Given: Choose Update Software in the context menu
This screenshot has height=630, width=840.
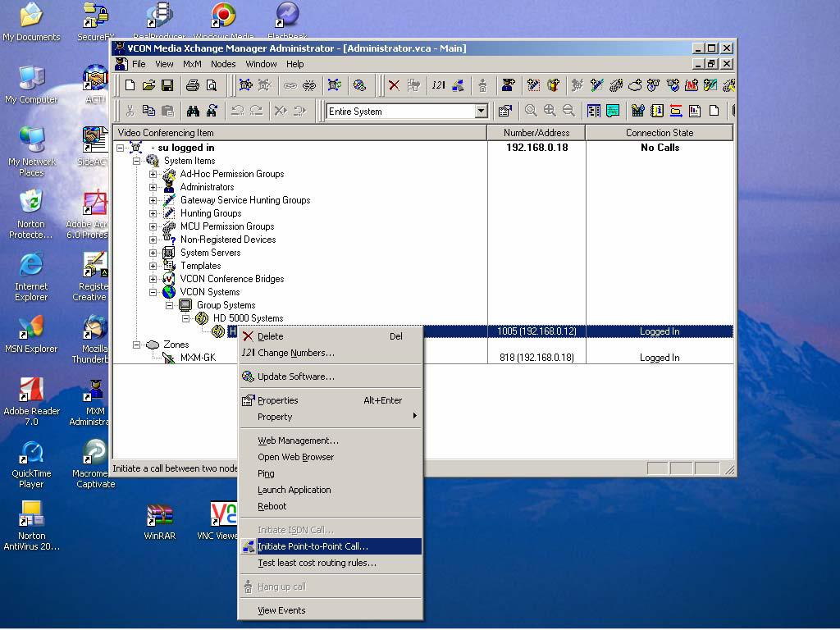Looking at the screenshot, I should [x=331, y=377].
